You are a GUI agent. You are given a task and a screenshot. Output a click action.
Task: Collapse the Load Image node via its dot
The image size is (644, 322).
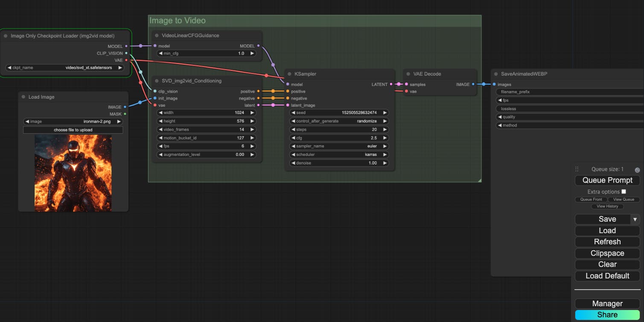[23, 97]
